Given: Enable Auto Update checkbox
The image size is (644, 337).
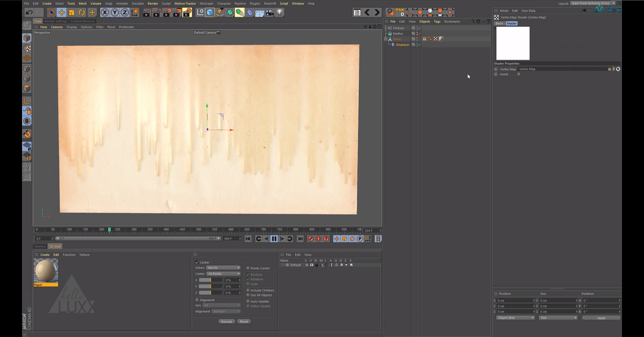Looking at the screenshot, I should coord(248,301).
